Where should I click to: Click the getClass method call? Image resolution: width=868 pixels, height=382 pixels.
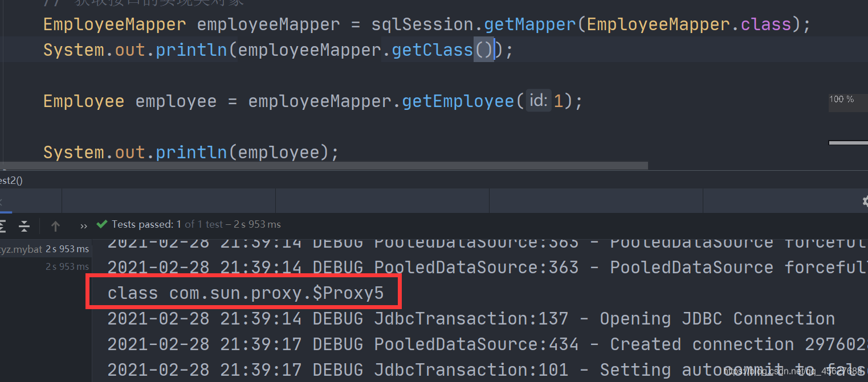click(x=433, y=50)
